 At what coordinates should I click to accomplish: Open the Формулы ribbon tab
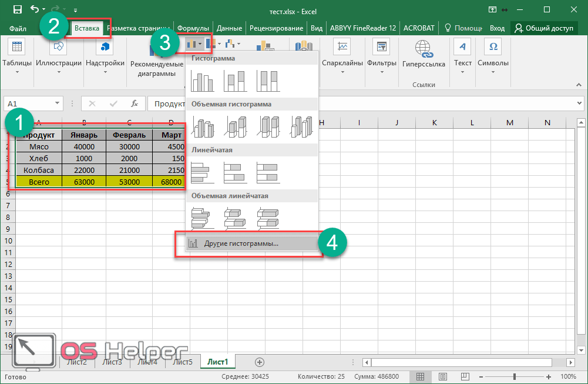point(193,28)
